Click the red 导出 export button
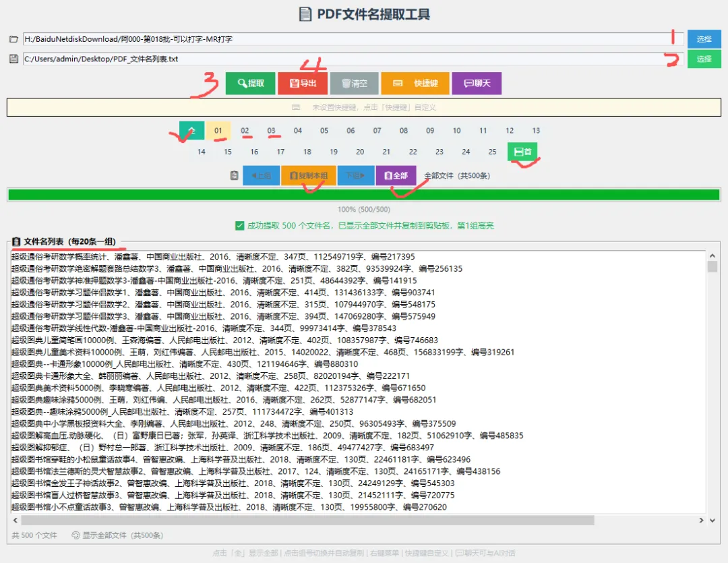This screenshot has width=728, height=563. (x=303, y=83)
